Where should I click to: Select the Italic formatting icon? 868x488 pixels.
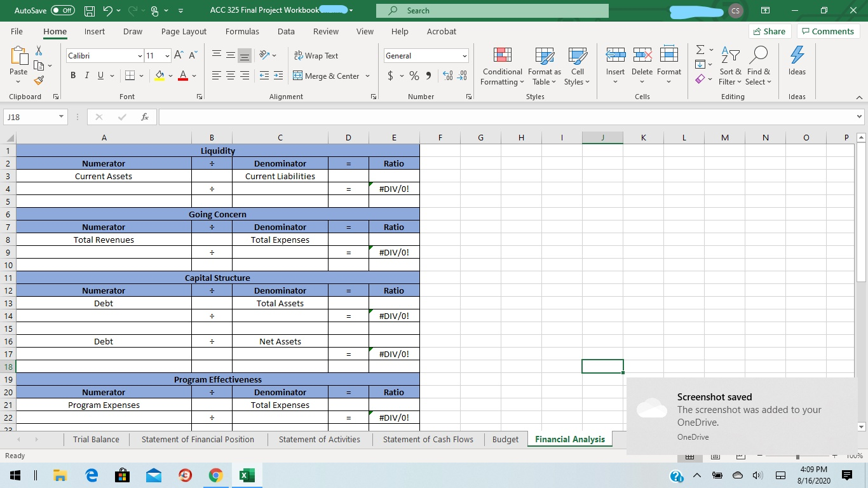click(86, 75)
